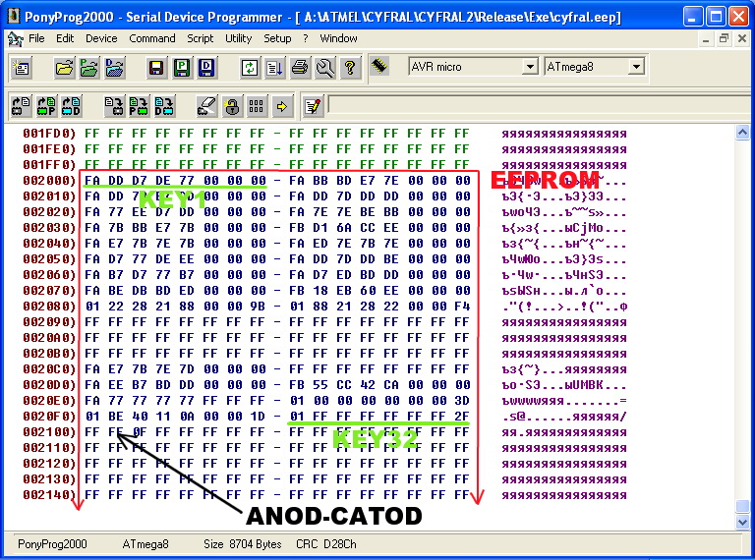Screen dimensions: 755x560
Task: Click the script list icon with down arrow
Action: [274, 68]
